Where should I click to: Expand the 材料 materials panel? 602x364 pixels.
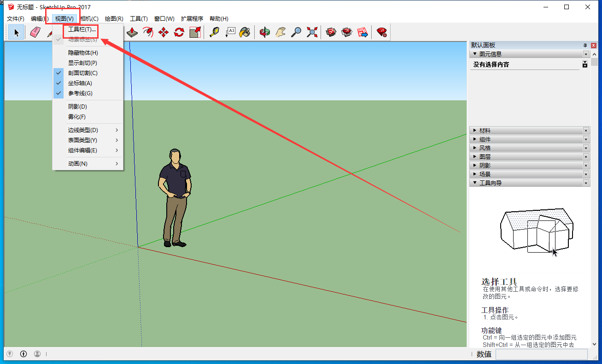tap(485, 131)
